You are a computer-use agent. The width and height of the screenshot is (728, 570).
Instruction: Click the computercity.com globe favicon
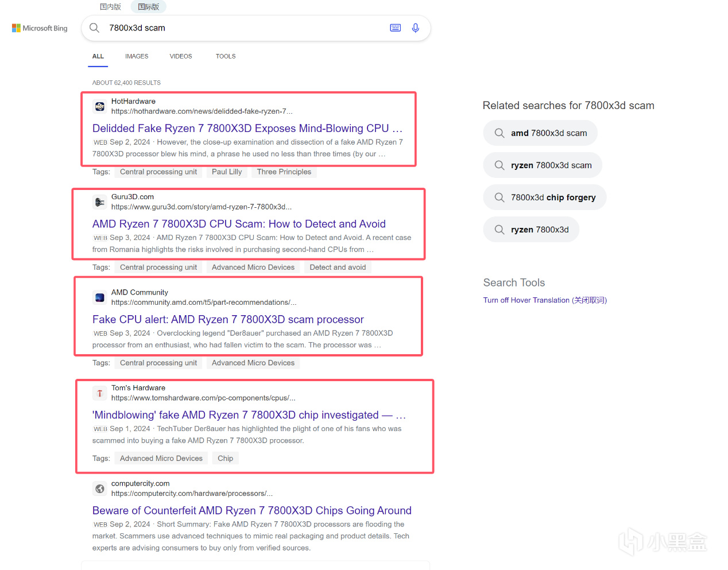click(100, 488)
